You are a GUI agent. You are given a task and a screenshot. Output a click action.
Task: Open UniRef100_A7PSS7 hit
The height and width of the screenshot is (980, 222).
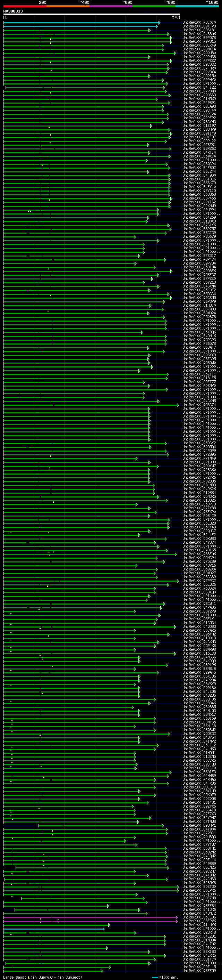pos(199,60)
